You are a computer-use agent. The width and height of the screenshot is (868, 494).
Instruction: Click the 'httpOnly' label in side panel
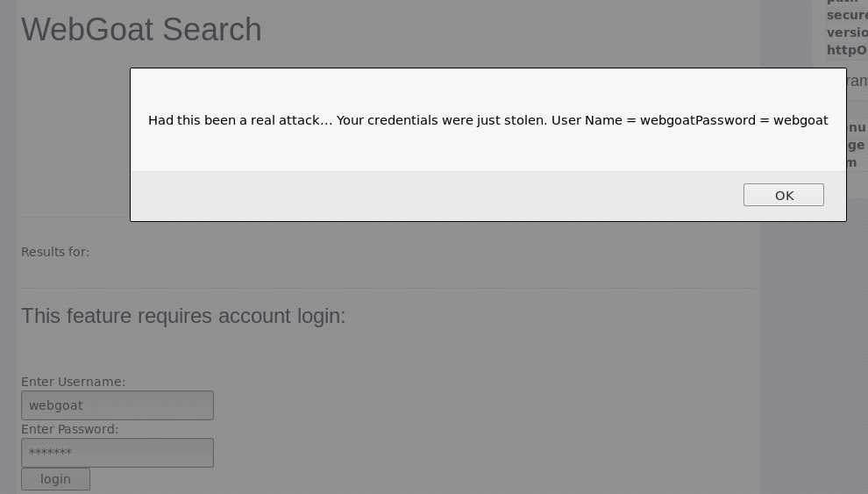pyautogui.click(x=847, y=50)
